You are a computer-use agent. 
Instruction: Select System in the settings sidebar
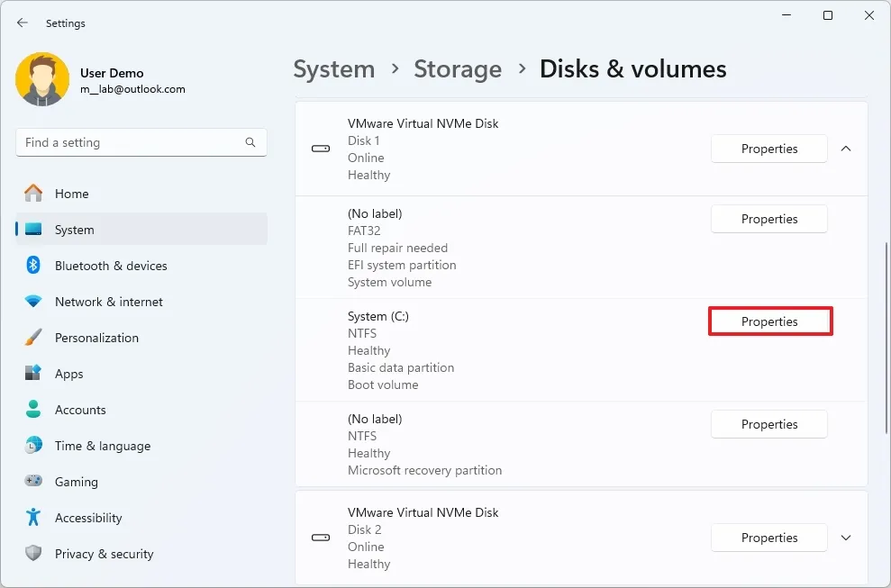point(74,230)
